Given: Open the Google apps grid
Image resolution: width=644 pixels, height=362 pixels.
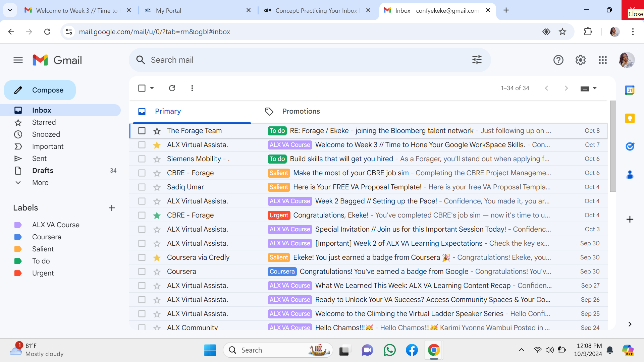Looking at the screenshot, I should [602, 60].
